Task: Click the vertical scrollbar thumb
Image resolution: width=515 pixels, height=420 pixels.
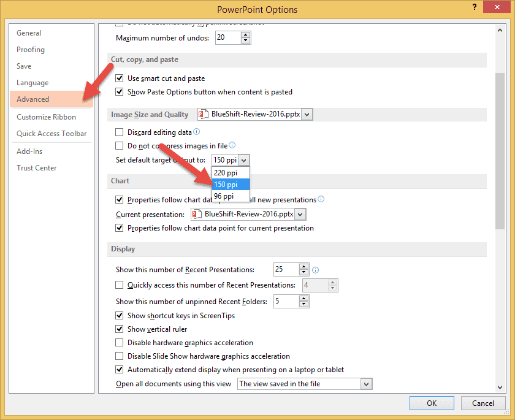Action: [x=500, y=150]
